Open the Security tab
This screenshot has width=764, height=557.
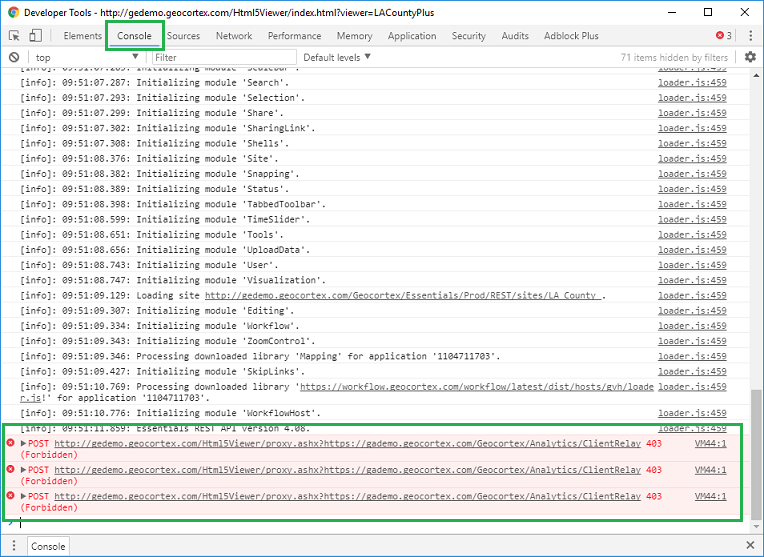pyautogui.click(x=468, y=36)
